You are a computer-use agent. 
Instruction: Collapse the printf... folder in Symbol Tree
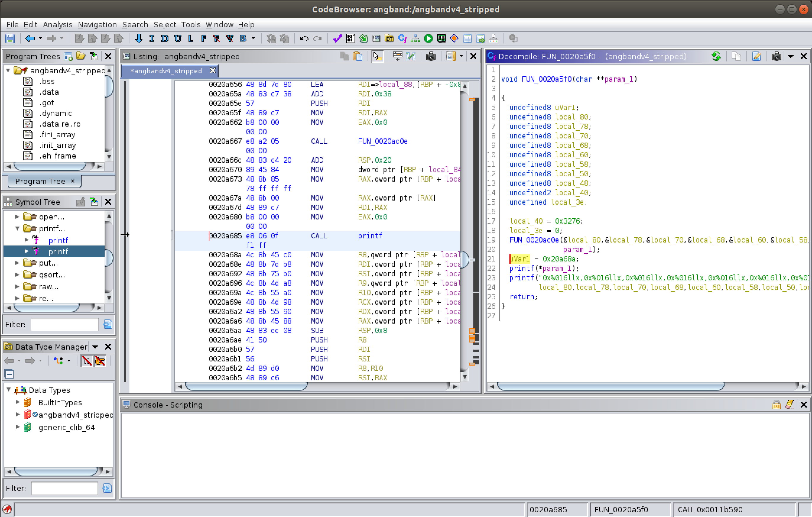(17, 228)
